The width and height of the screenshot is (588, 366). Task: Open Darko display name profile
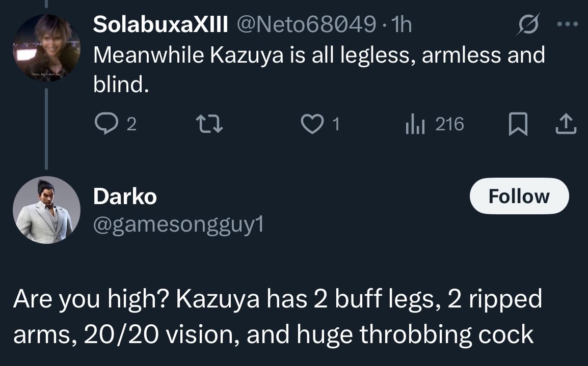tap(125, 196)
